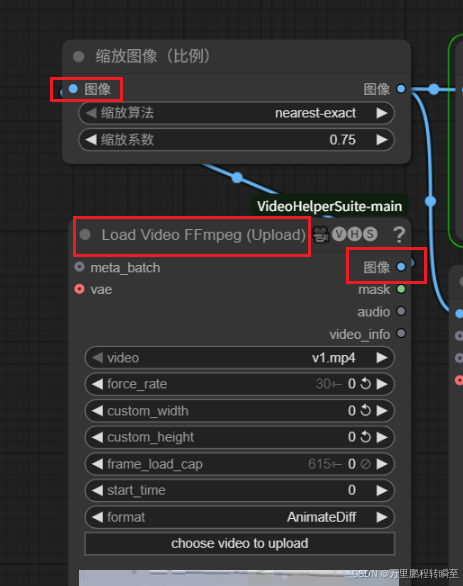Click the vae input socket
Image resolution: width=463 pixels, height=586 pixels.
(x=79, y=289)
